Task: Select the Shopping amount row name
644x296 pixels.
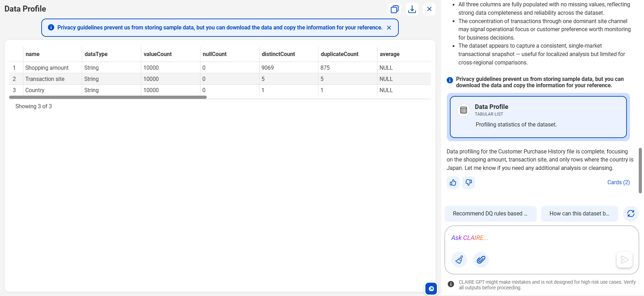Action: (47, 68)
